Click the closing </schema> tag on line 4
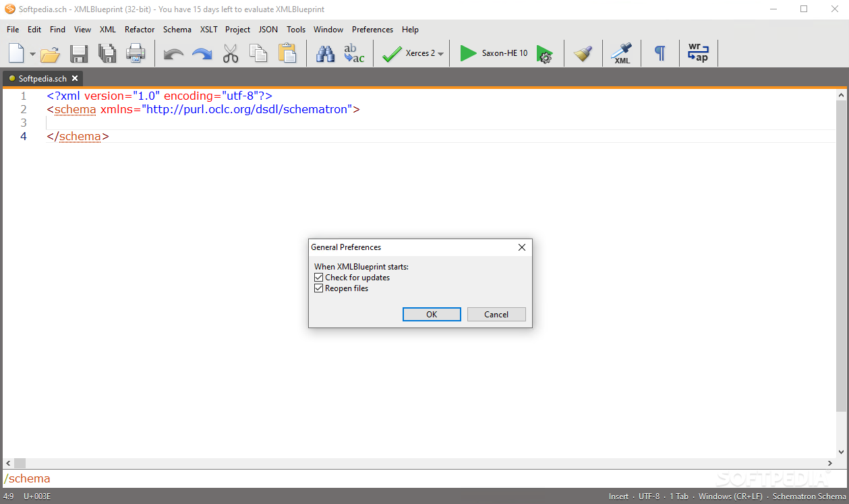Screen dimensions: 849x504 tap(78, 136)
